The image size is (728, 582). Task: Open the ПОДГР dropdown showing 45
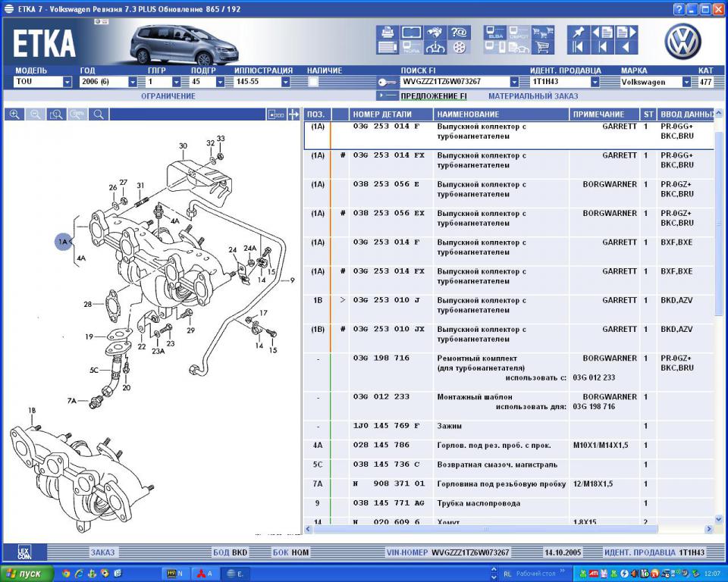tap(207, 82)
